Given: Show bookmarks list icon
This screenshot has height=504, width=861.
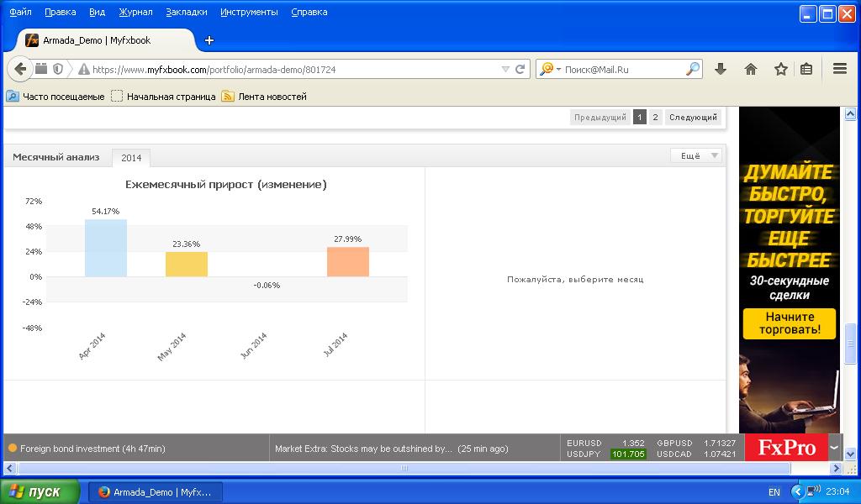Looking at the screenshot, I should point(806,69).
